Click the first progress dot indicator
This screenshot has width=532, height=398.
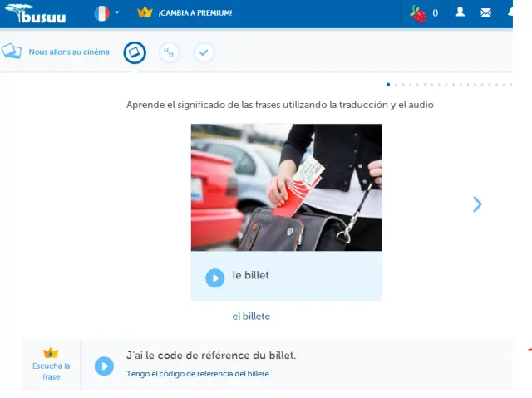388,84
